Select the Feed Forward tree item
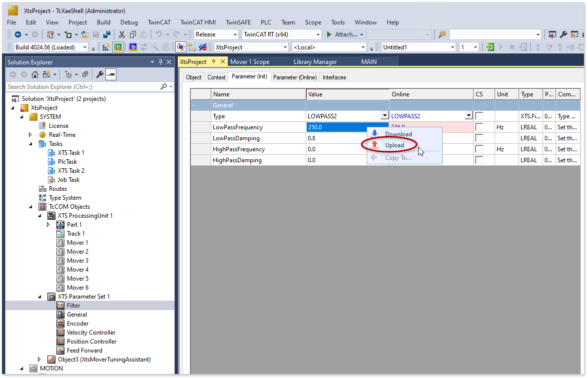Image resolution: width=588 pixels, height=378 pixels. 84,351
